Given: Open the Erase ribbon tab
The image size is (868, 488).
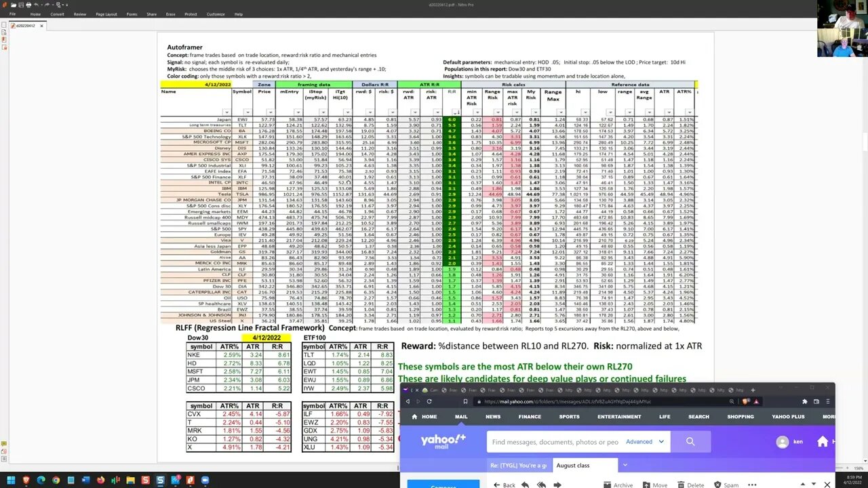Looking at the screenshot, I should pyautogui.click(x=170, y=14).
